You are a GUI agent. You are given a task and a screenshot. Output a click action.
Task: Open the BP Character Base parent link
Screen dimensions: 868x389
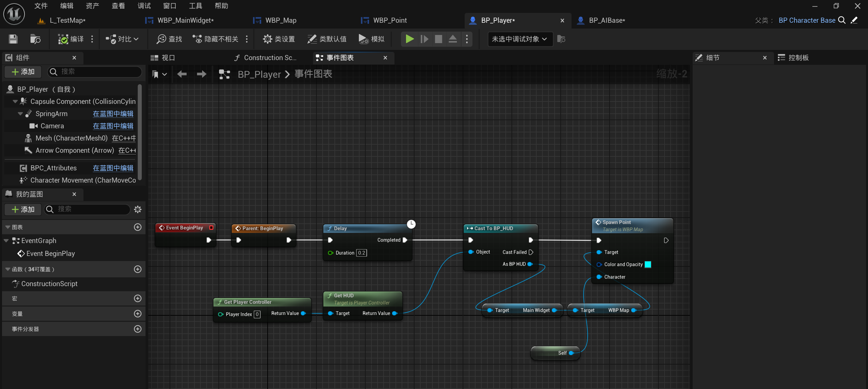tap(807, 20)
